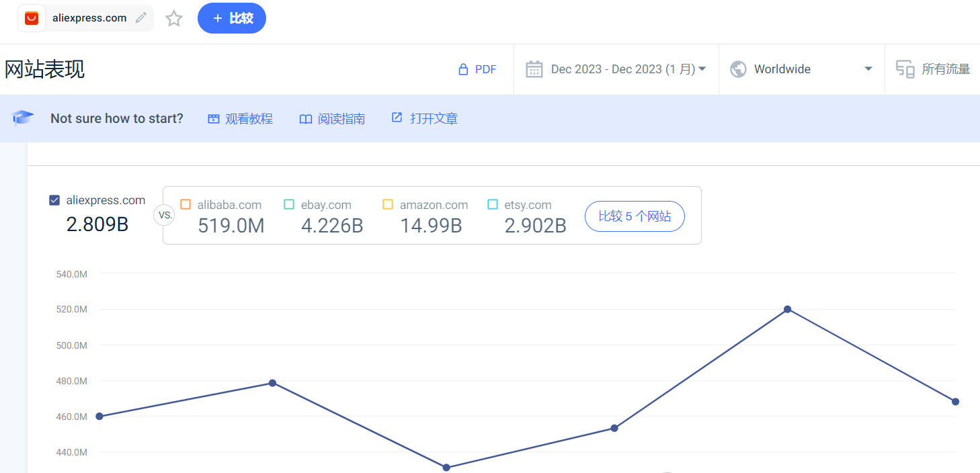Uncheck the aliexpress.com checkbox
The height and width of the screenshot is (473, 980).
54,200
